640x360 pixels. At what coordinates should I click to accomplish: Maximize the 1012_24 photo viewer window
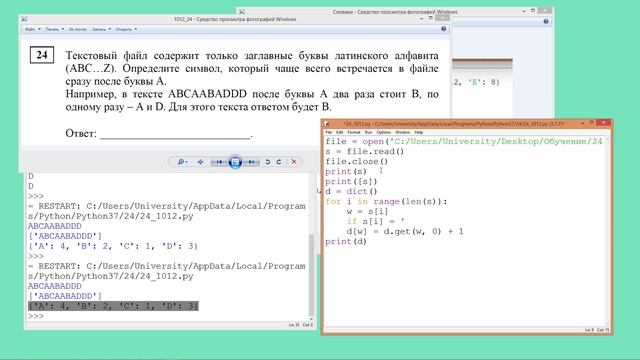click(431, 18)
